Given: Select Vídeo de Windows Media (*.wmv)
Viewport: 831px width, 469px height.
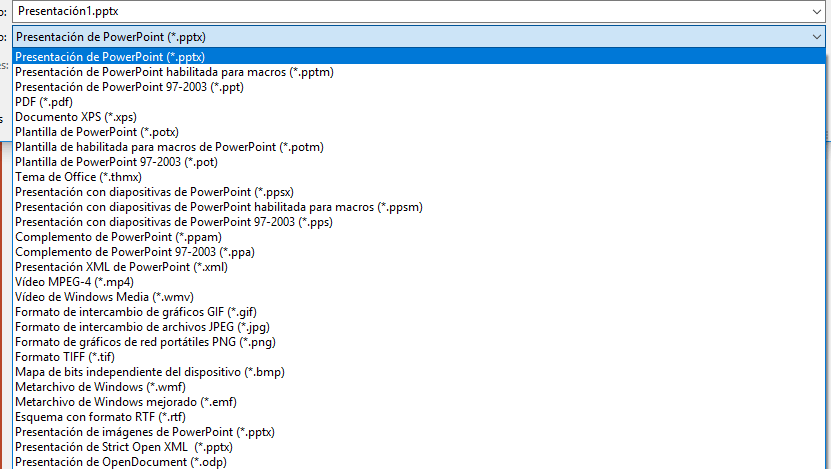Looking at the screenshot, I should click(x=419, y=297).
